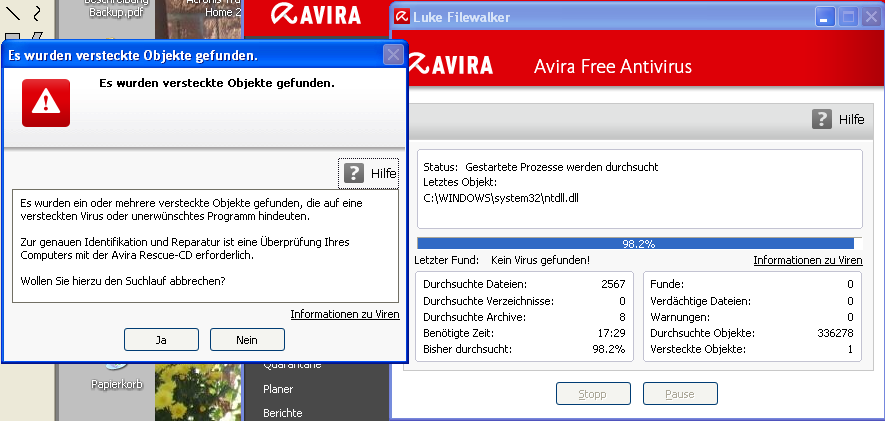This screenshot has width=885, height=421.
Task: Select the curve drawing tool icon
Action: tap(37, 12)
